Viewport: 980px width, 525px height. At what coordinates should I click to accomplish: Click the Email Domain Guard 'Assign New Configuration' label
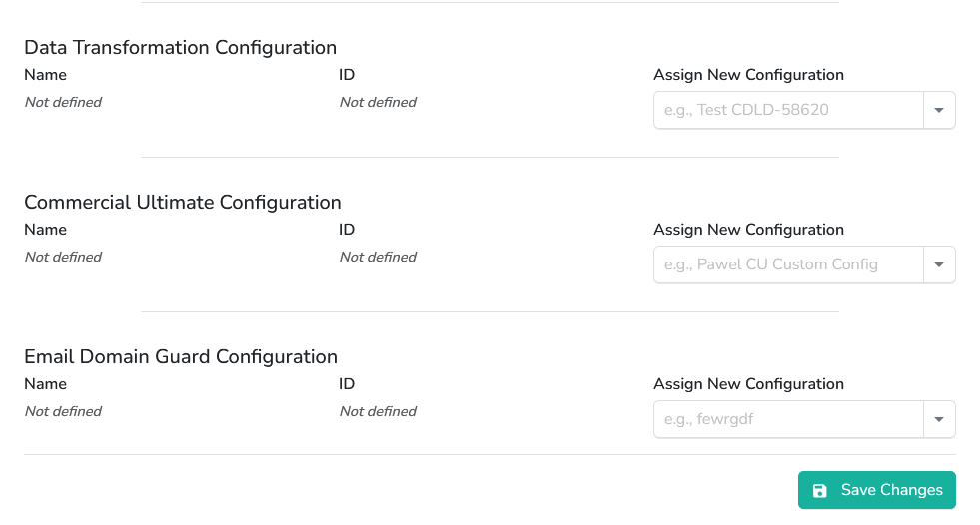[x=748, y=384]
